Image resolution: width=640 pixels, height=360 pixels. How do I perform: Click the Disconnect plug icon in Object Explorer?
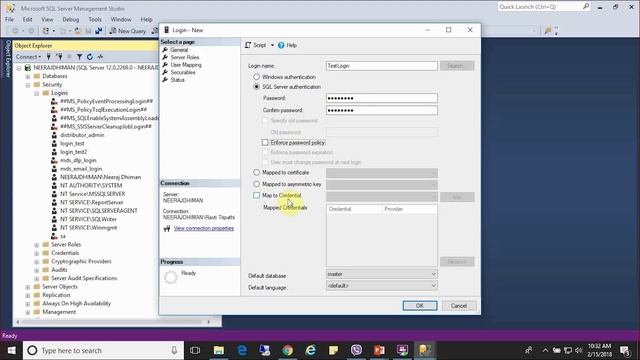(x=60, y=57)
